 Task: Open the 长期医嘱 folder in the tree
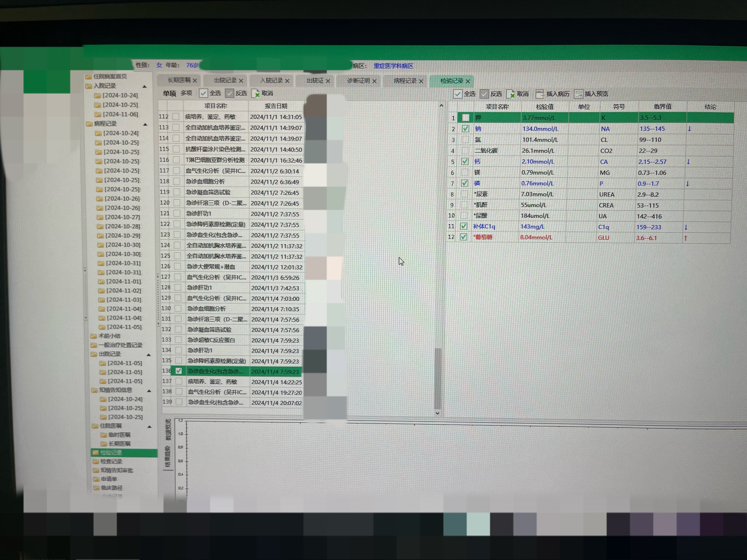pos(115,444)
